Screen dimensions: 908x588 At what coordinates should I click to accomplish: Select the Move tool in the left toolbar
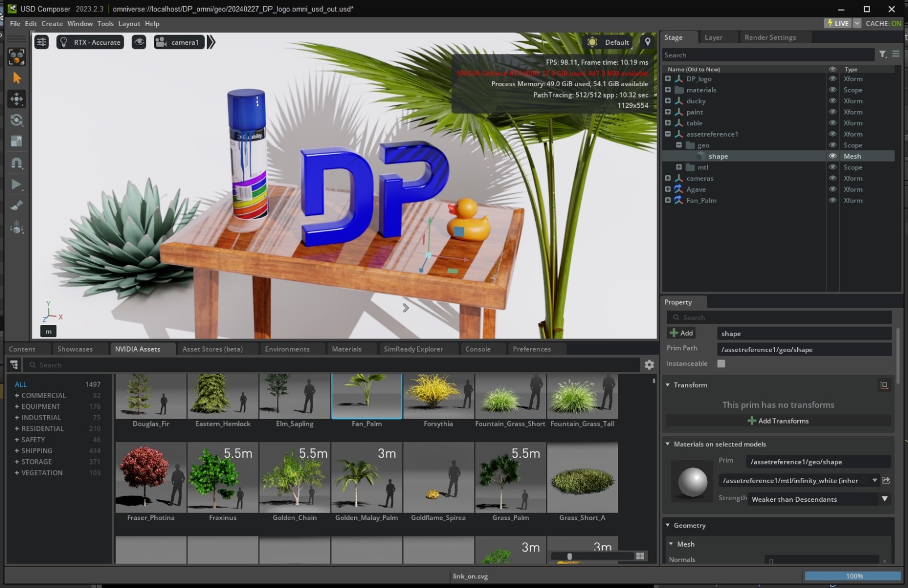pos(16,99)
